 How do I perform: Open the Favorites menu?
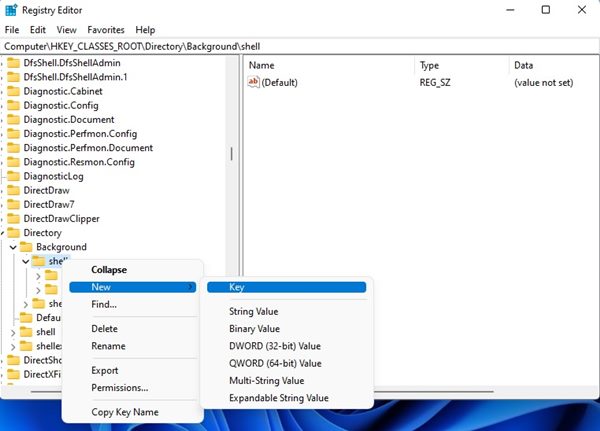[x=106, y=30]
